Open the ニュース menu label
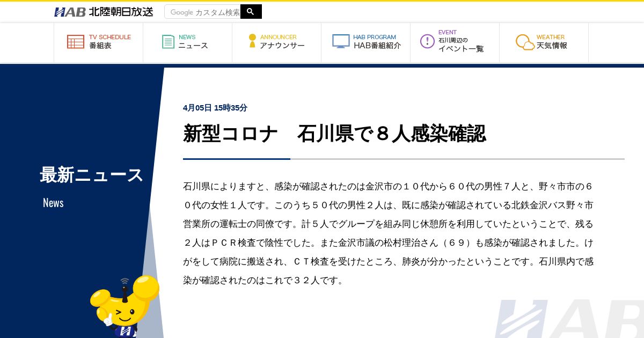Viewport: 644px width, 338px height. click(x=193, y=46)
